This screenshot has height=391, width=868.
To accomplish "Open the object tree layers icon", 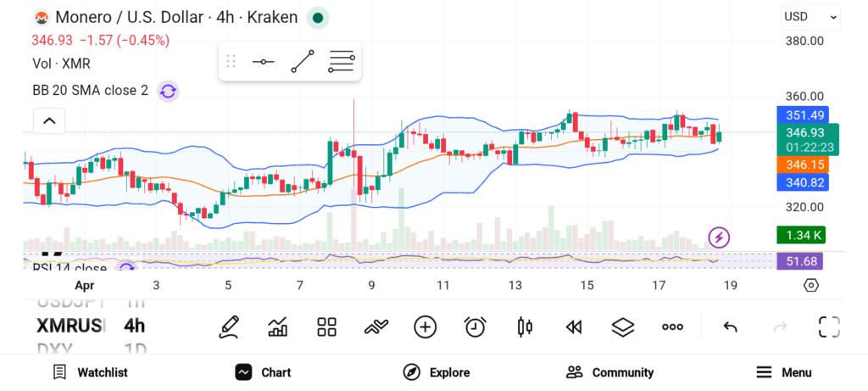I will point(623,327).
